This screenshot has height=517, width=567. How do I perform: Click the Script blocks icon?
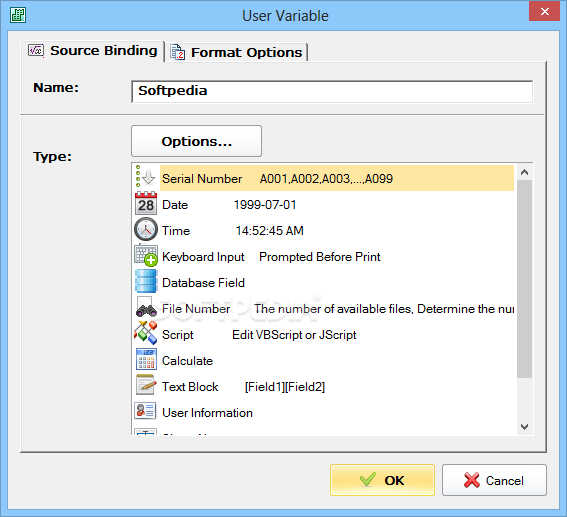pyautogui.click(x=146, y=333)
